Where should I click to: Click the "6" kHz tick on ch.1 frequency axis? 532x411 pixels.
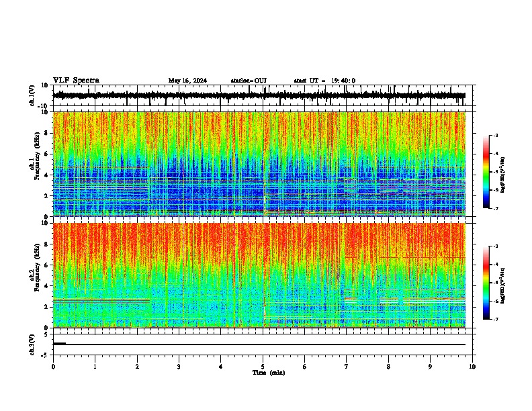click(x=46, y=154)
